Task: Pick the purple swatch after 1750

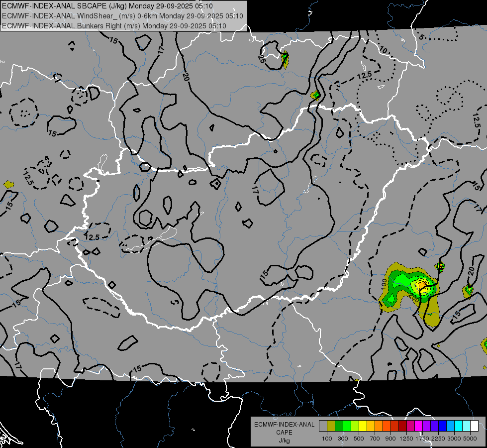Action: (x=427, y=426)
